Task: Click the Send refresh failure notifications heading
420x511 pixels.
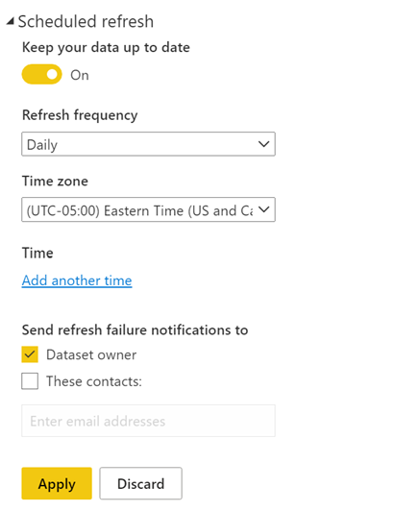Action: (x=135, y=329)
